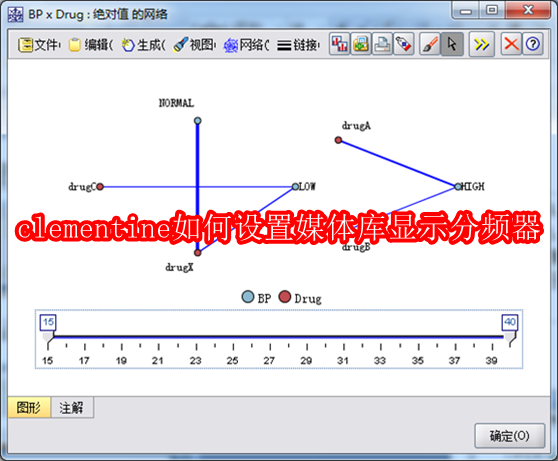Select the paintbrush edit mode tool
558x461 pixels.
click(430, 44)
